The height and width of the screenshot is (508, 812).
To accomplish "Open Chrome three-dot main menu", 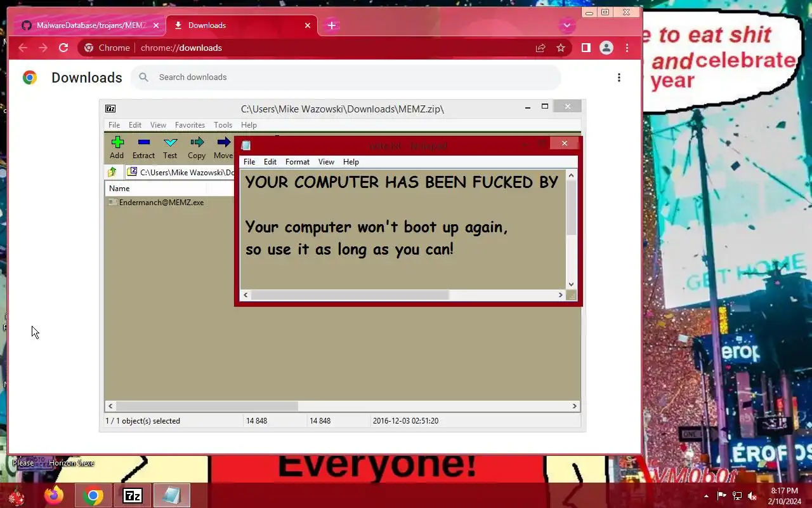I will 627,48.
